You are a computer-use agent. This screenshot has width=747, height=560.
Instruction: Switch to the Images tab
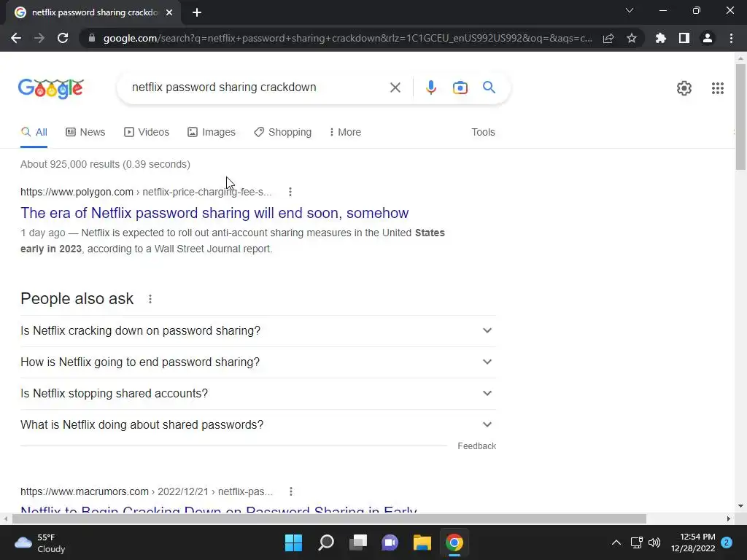point(211,133)
